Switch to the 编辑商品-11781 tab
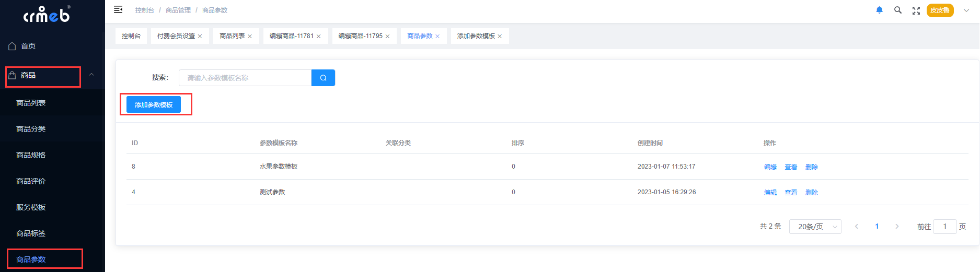The height and width of the screenshot is (272, 980). pyautogui.click(x=291, y=36)
